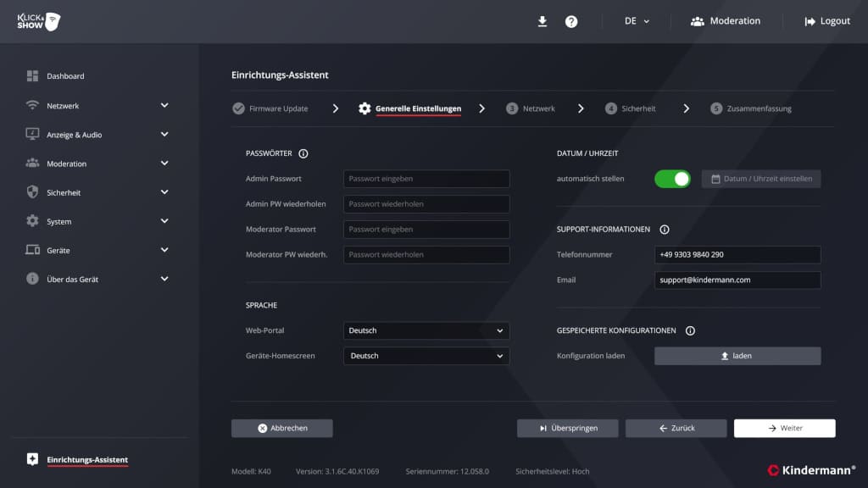Open the Web-Portal language dropdown
The image size is (868, 488).
[426, 330]
